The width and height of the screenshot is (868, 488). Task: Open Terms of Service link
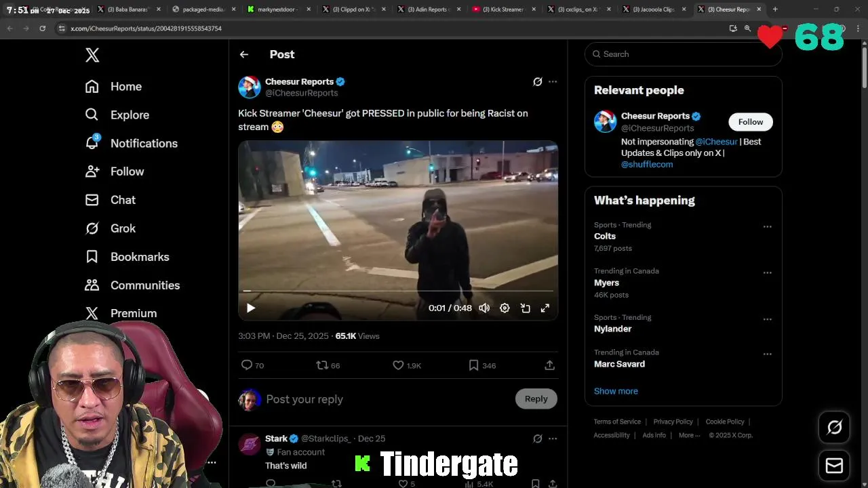(617, 422)
